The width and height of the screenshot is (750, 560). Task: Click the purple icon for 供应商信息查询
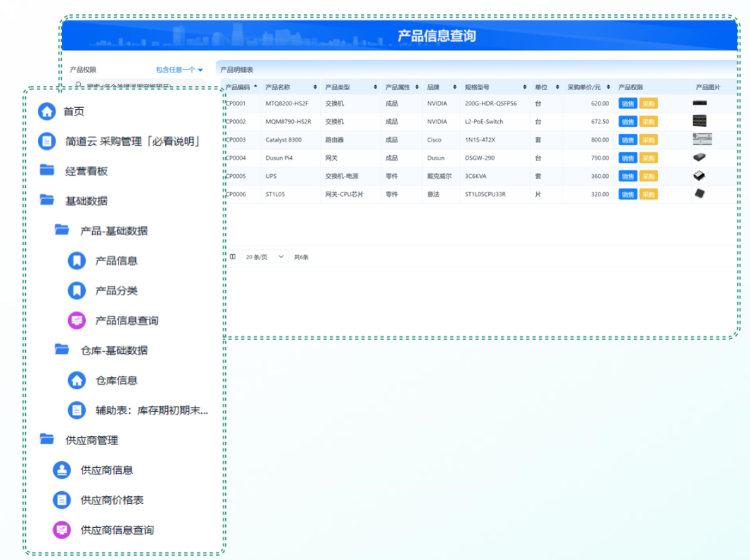pos(61,530)
